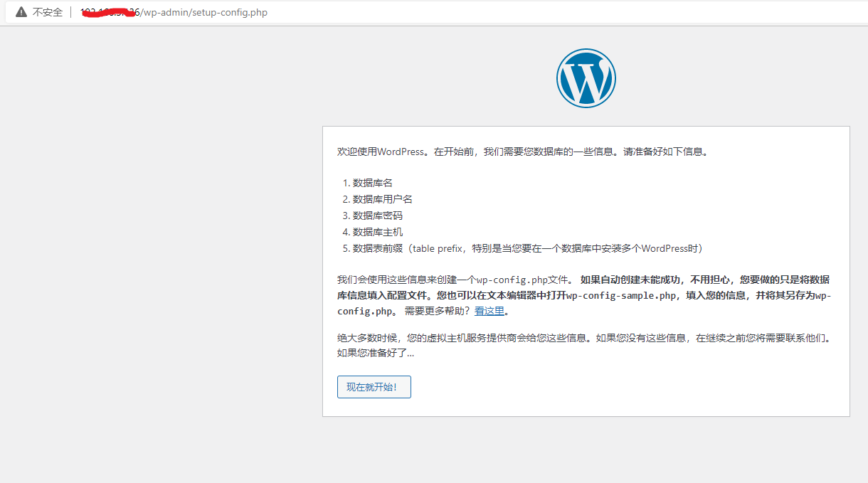Select the 数据表前缀 list item

point(528,248)
